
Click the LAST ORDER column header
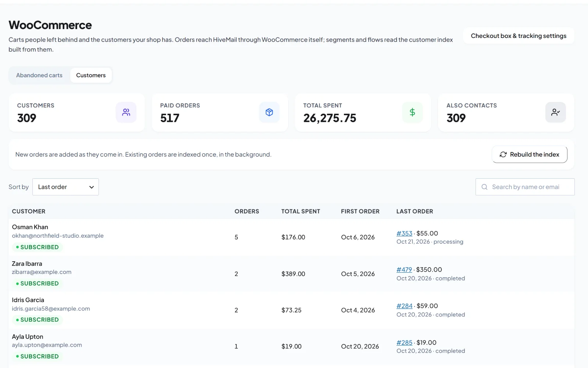pyautogui.click(x=415, y=212)
